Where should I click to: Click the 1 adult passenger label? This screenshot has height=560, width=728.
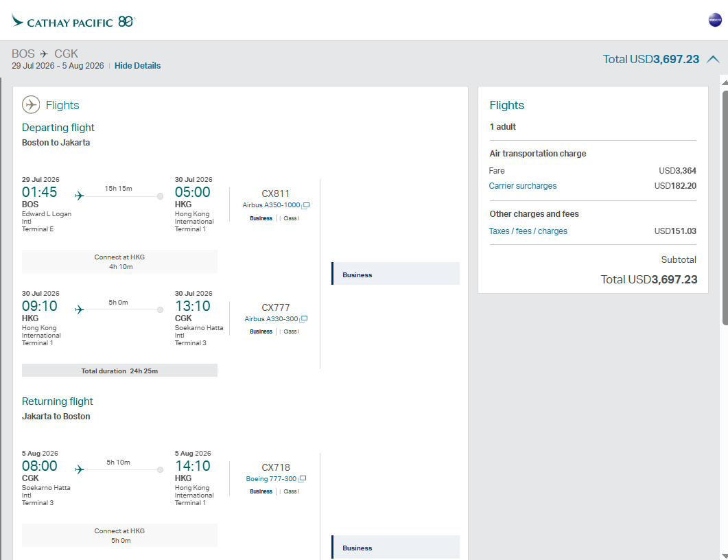click(x=502, y=127)
